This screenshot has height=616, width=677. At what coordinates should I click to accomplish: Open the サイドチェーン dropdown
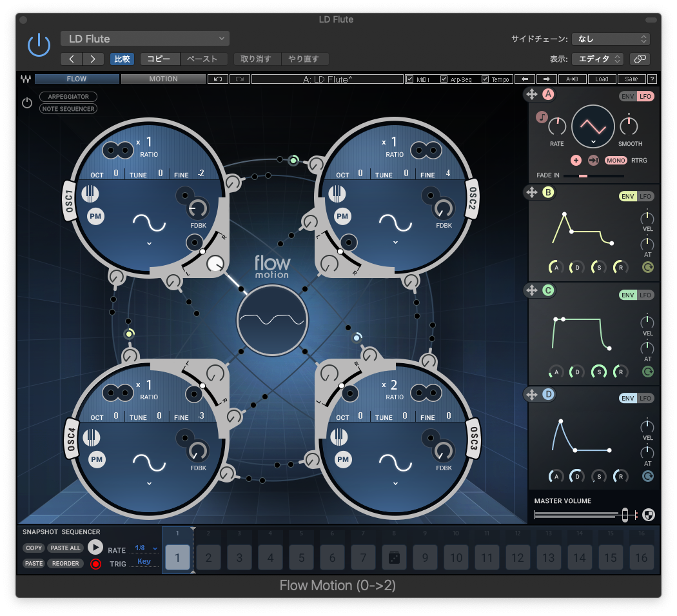click(611, 39)
